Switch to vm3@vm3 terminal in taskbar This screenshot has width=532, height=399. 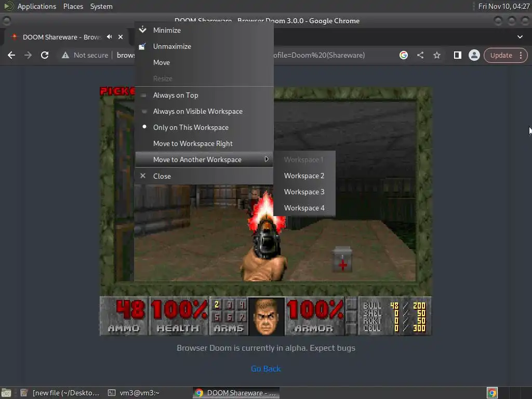click(134, 393)
